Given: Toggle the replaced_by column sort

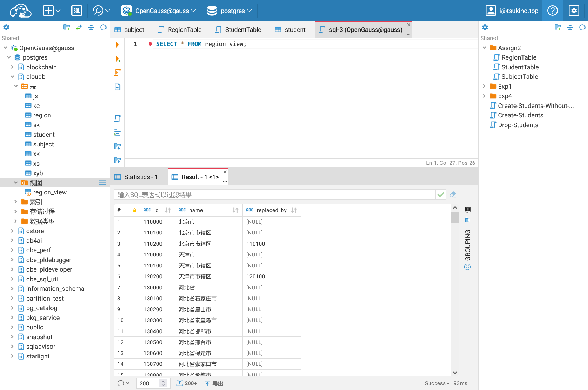Looking at the screenshot, I should (294, 210).
